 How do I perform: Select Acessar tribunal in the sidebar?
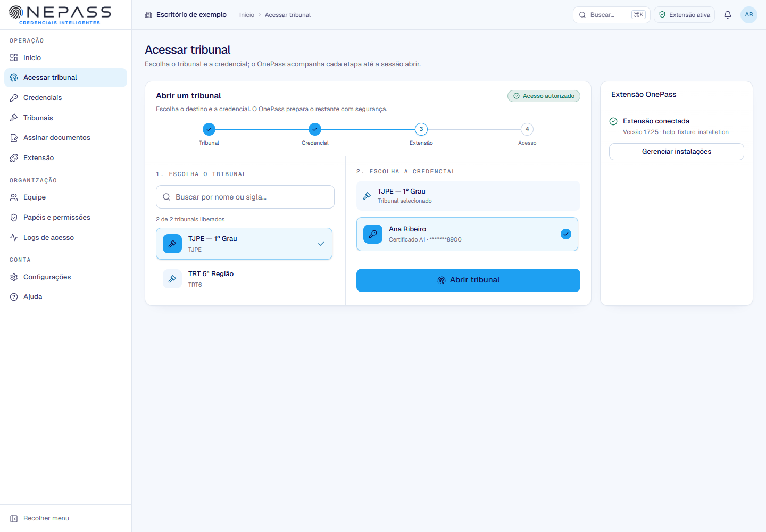tap(65, 78)
